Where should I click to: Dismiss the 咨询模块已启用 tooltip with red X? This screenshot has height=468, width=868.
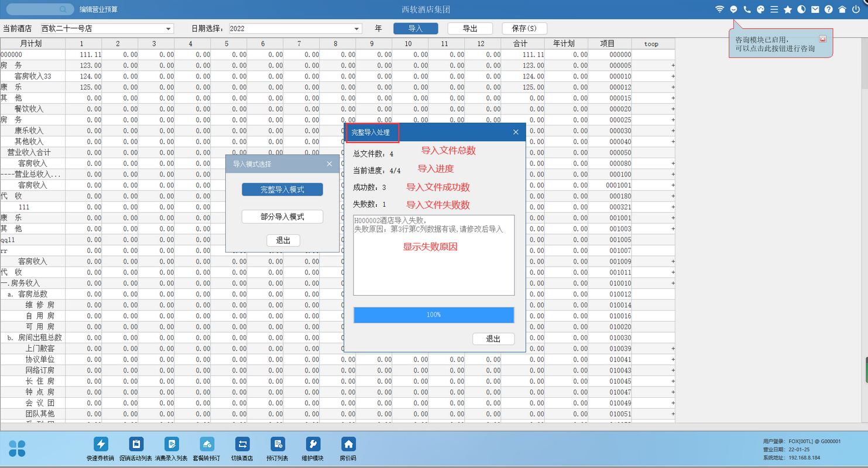click(x=822, y=39)
